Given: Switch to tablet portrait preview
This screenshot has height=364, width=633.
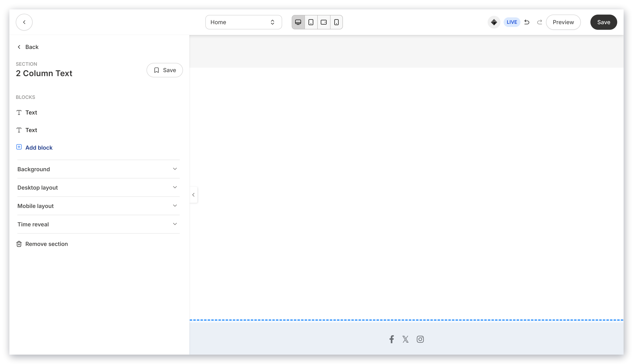Looking at the screenshot, I should click(x=311, y=22).
